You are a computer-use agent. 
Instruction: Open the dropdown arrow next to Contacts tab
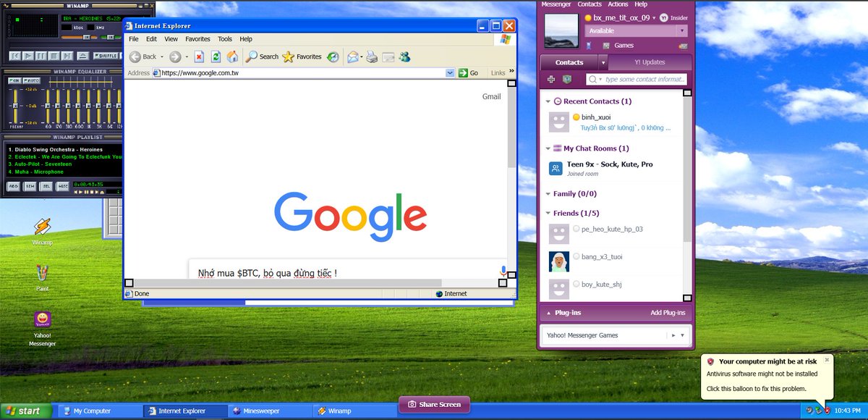pos(603,62)
